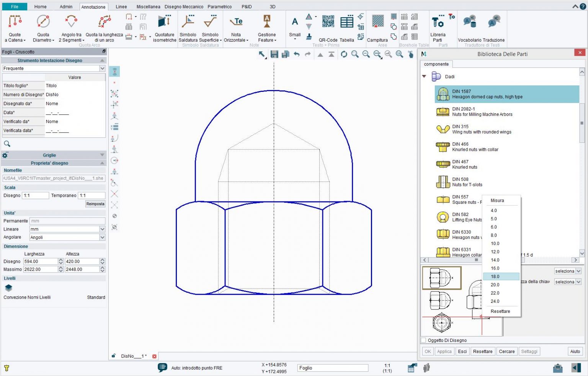The image size is (588, 376).
Task: Click the Applica button
Action: point(444,351)
